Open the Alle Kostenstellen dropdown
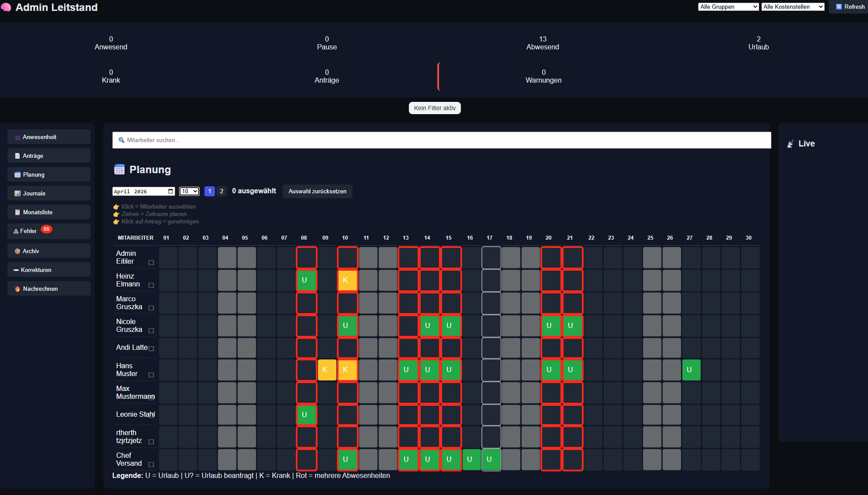This screenshot has width=868, height=495. pos(793,7)
